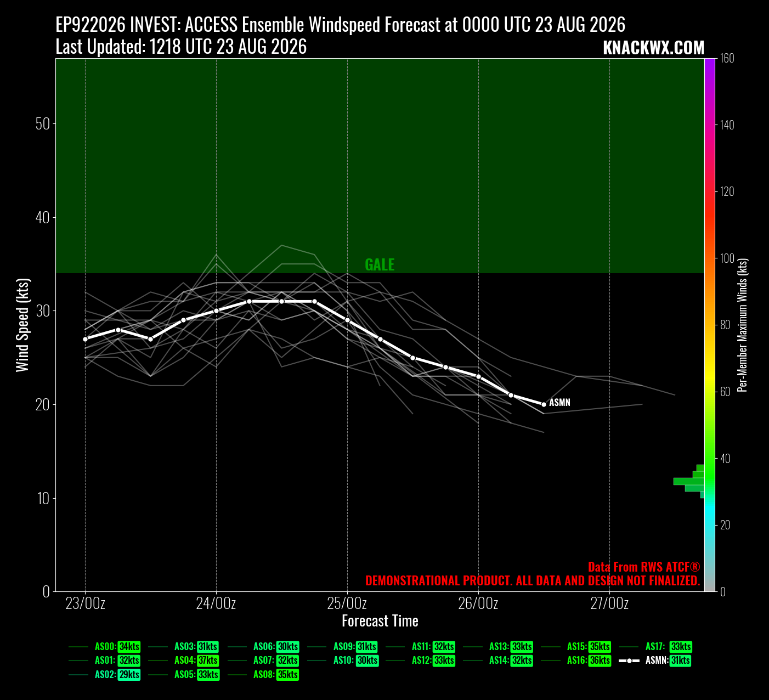769x700 pixels.
Task: Click the 27/00z x-axis tick label
Action: pos(609,603)
